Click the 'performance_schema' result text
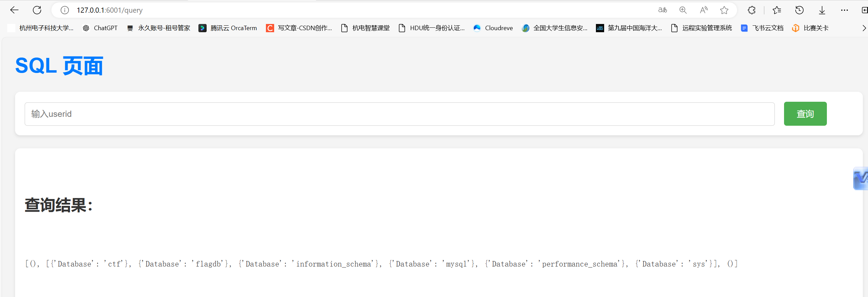This screenshot has width=868, height=297. click(579, 264)
